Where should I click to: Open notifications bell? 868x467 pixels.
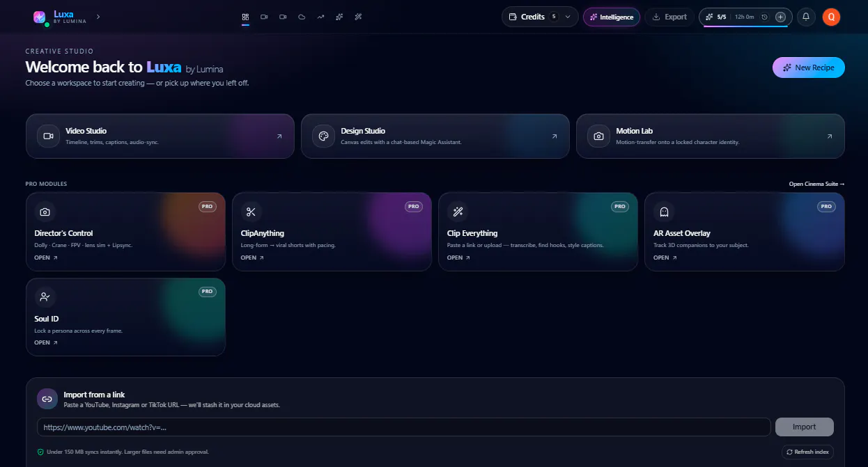[806, 17]
